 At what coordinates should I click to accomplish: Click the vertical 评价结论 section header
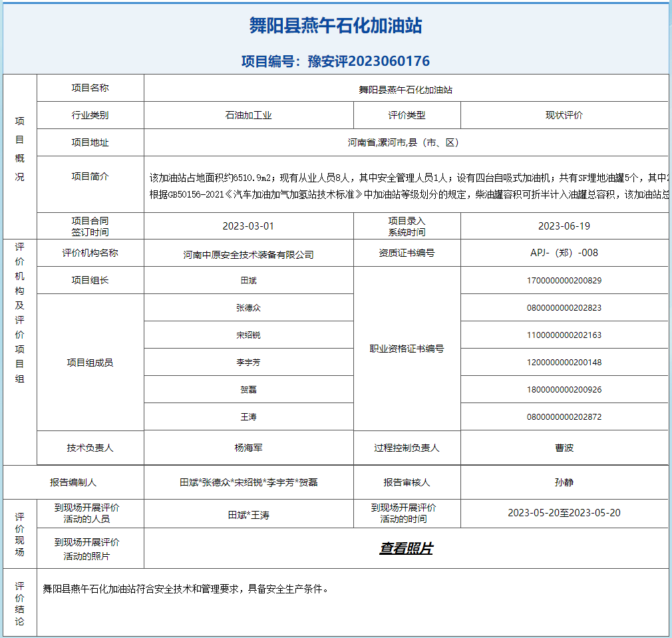tap(20, 603)
